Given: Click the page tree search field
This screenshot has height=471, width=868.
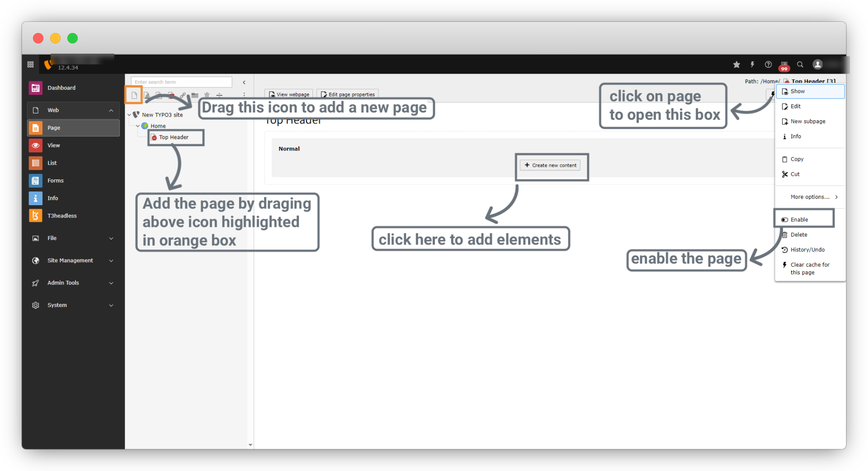Looking at the screenshot, I should click(181, 82).
